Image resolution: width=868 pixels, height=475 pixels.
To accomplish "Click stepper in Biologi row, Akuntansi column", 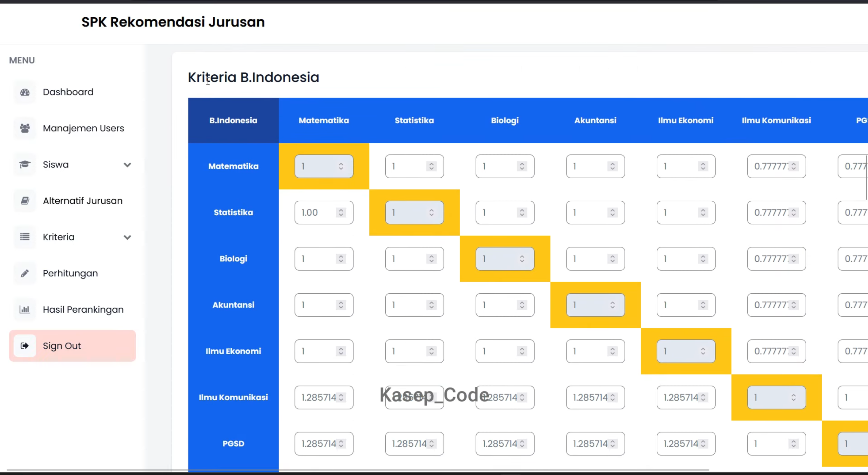I will [613, 259].
